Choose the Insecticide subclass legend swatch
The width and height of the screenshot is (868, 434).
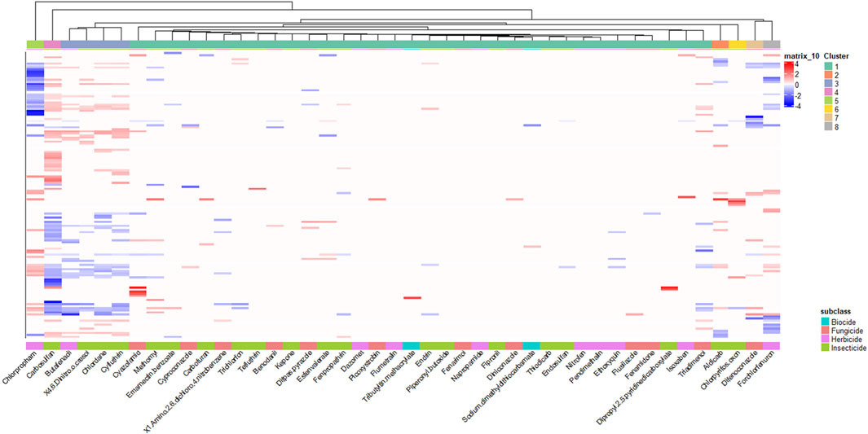pos(826,348)
